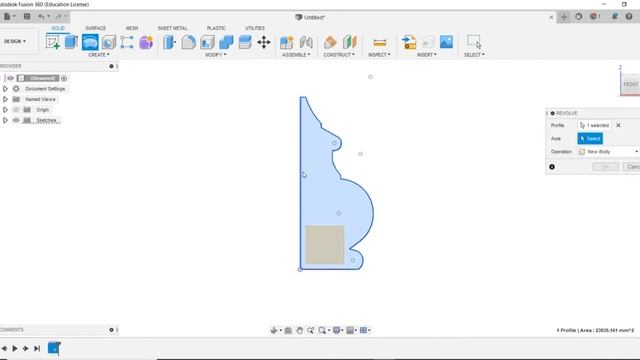640x360 pixels.
Task: Toggle visibility of the Unsaved root component
Action: click(10, 78)
